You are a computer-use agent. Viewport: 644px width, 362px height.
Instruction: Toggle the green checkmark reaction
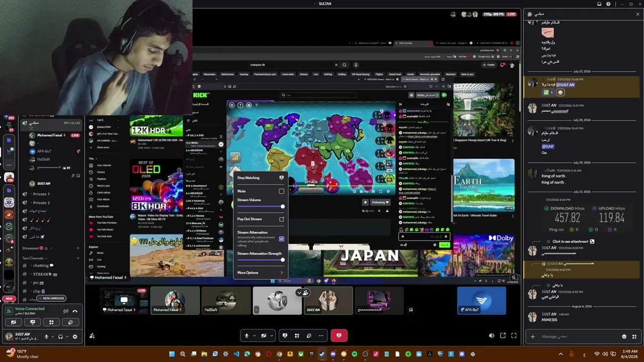pos(548,93)
